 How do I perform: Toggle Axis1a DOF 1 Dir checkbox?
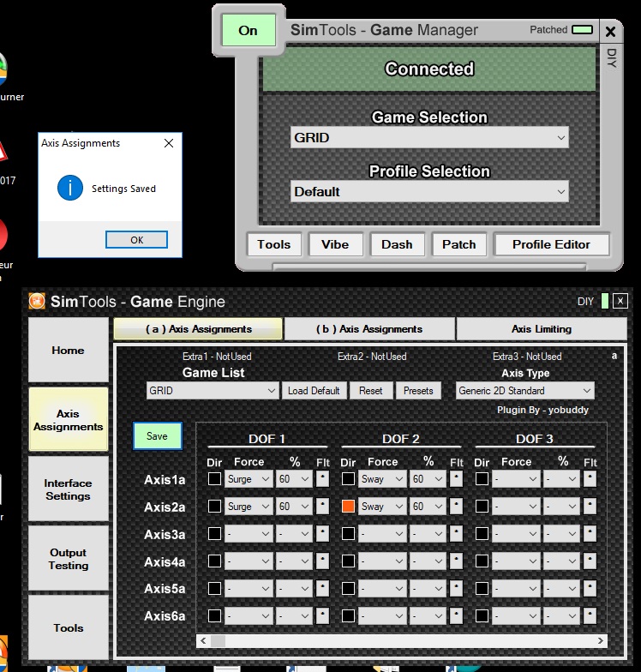pos(214,478)
